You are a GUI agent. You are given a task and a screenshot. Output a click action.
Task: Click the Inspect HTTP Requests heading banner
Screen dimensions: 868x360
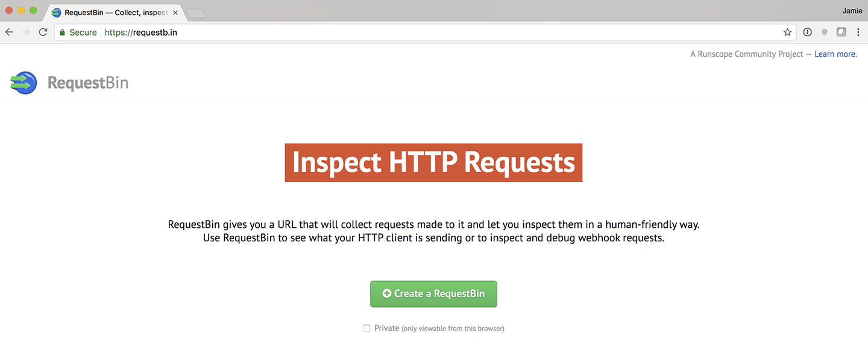click(433, 163)
